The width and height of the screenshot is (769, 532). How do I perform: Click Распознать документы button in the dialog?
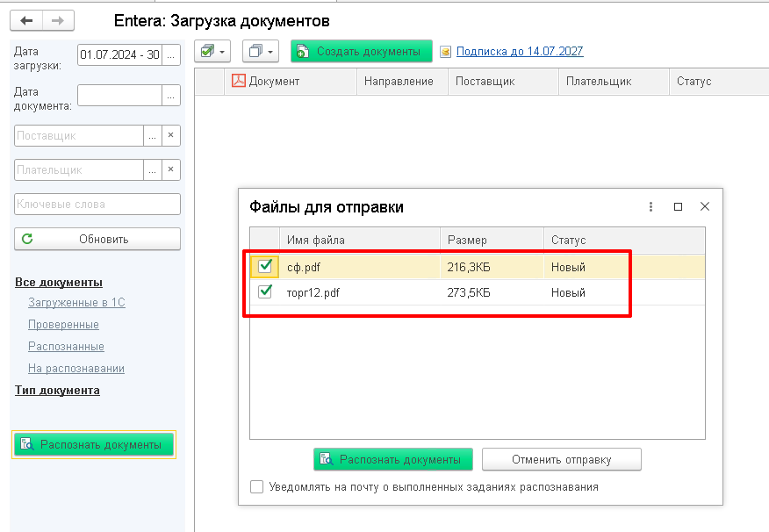393,459
